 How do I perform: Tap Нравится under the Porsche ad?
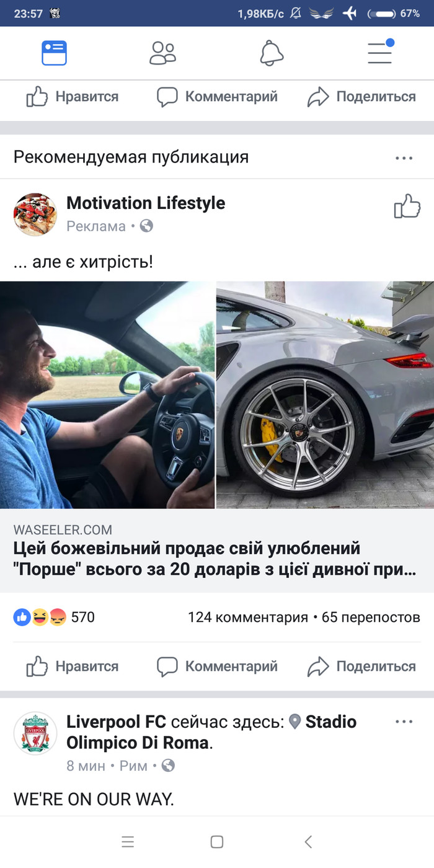pos(72,666)
